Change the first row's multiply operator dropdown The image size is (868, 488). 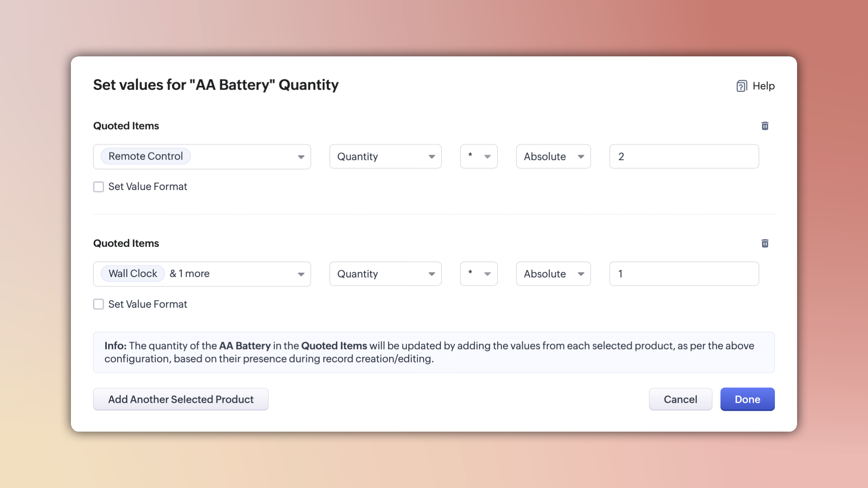[x=479, y=157]
